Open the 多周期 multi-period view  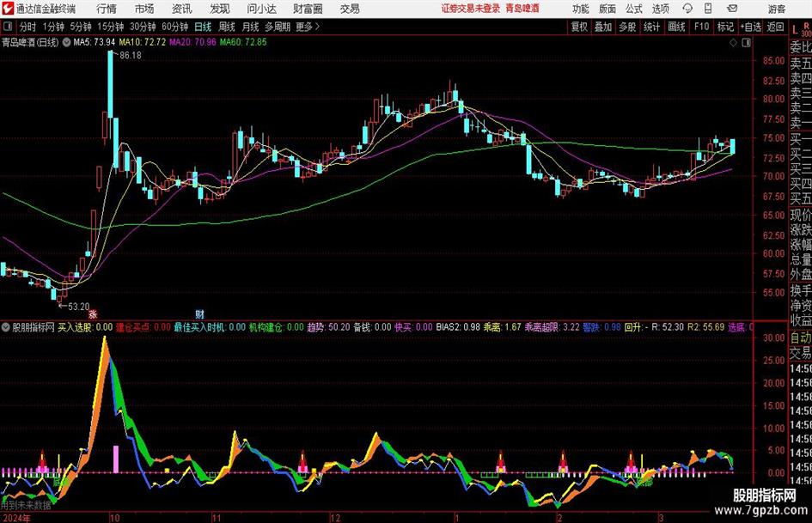pyautogui.click(x=278, y=27)
